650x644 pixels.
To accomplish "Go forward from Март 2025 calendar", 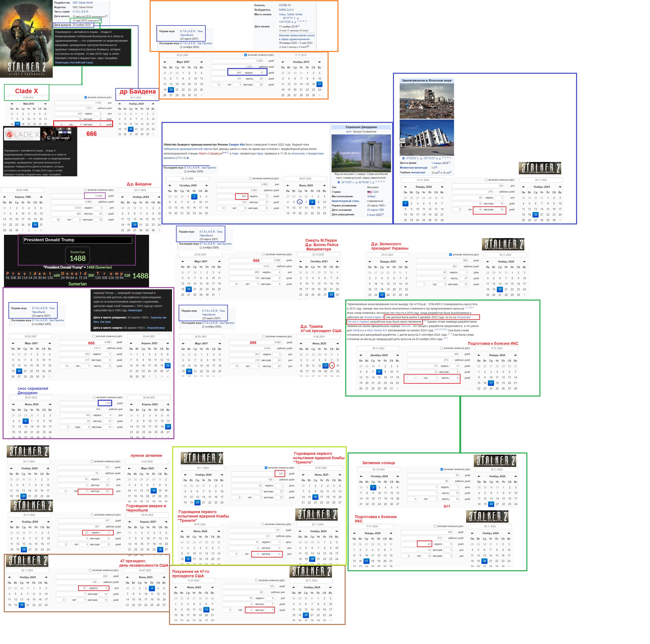I will 165,468.
